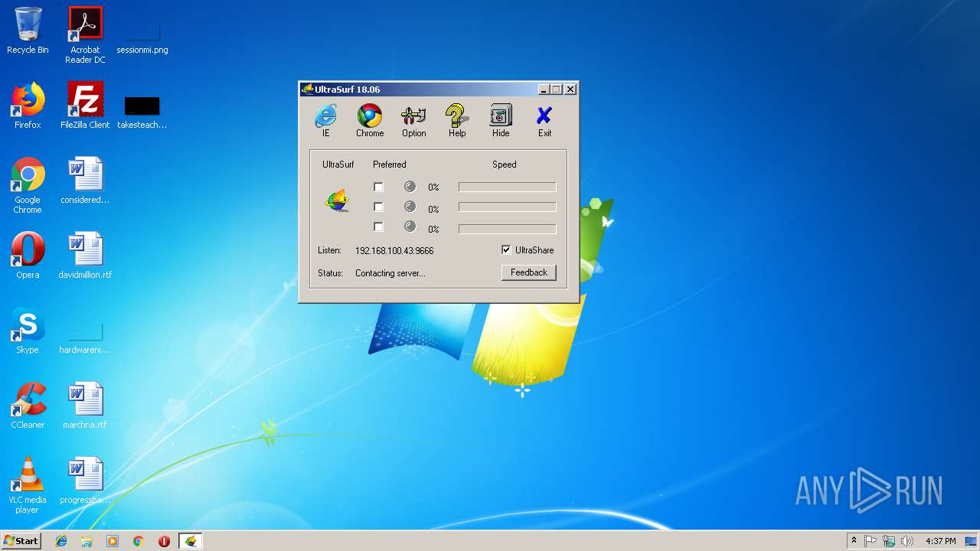Select the Acrobat Reader DC shortcut

click(85, 34)
